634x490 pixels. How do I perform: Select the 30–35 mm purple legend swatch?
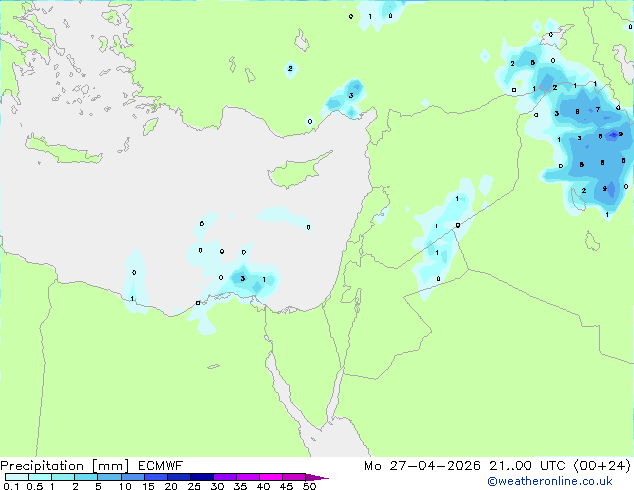pyautogui.click(x=225, y=477)
